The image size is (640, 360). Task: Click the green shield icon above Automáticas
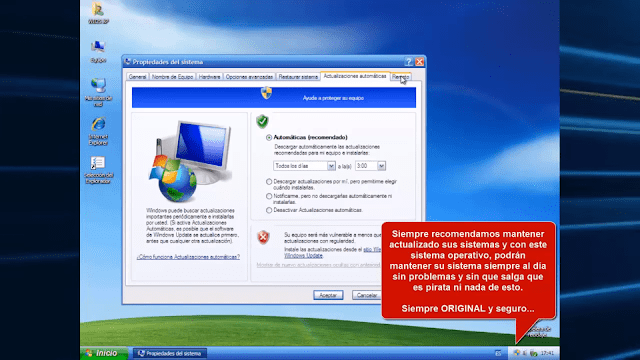[x=262, y=121]
